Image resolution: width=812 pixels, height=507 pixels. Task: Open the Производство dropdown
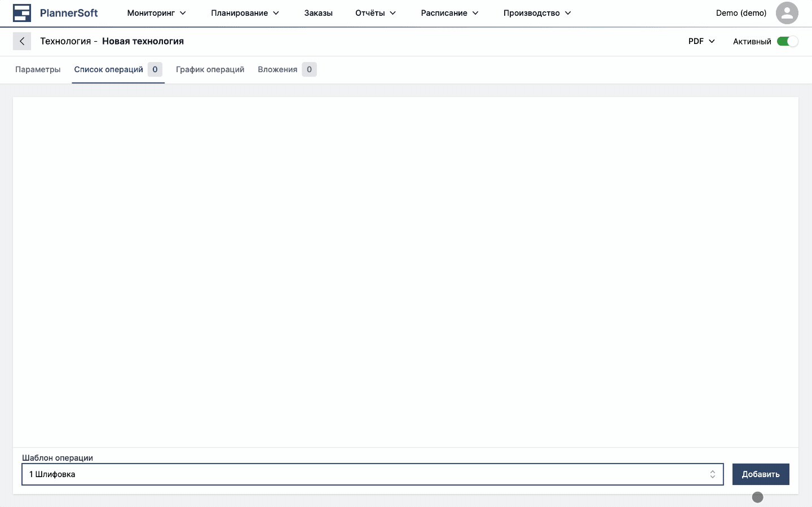click(537, 13)
